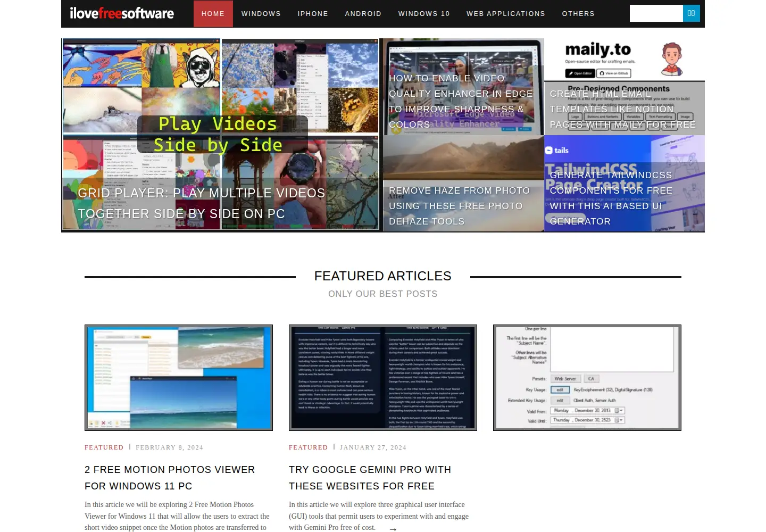Click the February 8, 2024 date text
766x532 pixels.
pos(170,447)
